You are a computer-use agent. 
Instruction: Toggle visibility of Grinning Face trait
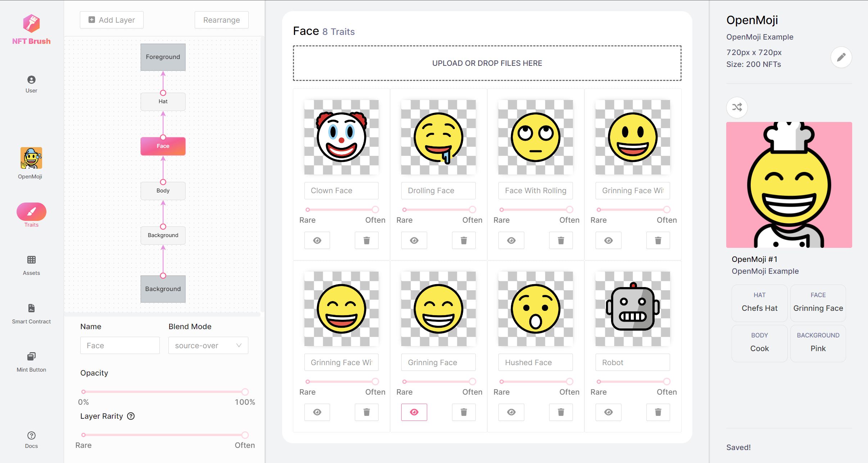414,412
